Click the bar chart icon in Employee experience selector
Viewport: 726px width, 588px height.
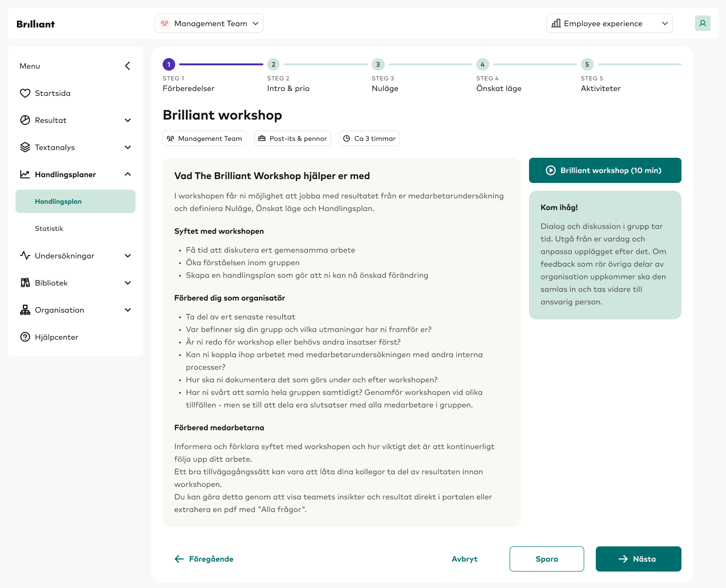click(x=556, y=23)
